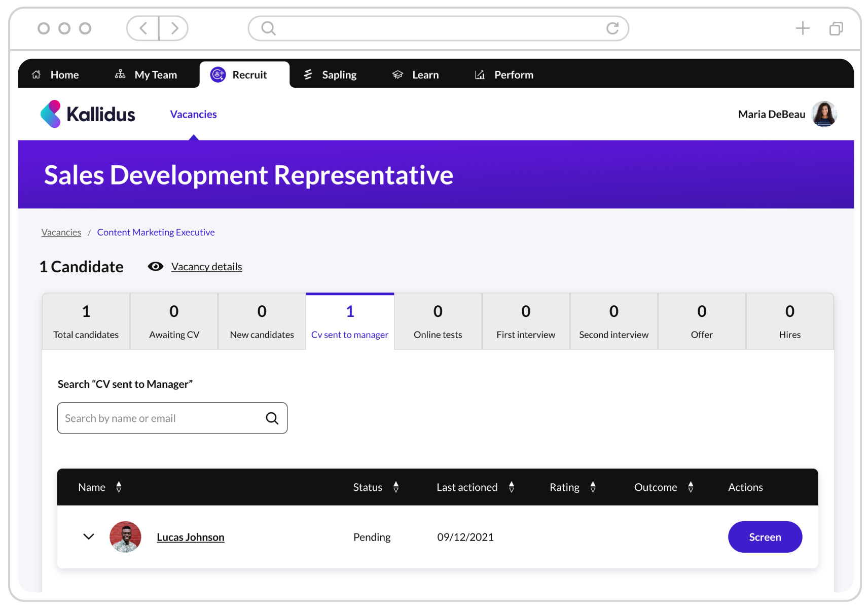Click the My Team org chart icon
Viewport: 868px width, 612px height.
pos(120,75)
